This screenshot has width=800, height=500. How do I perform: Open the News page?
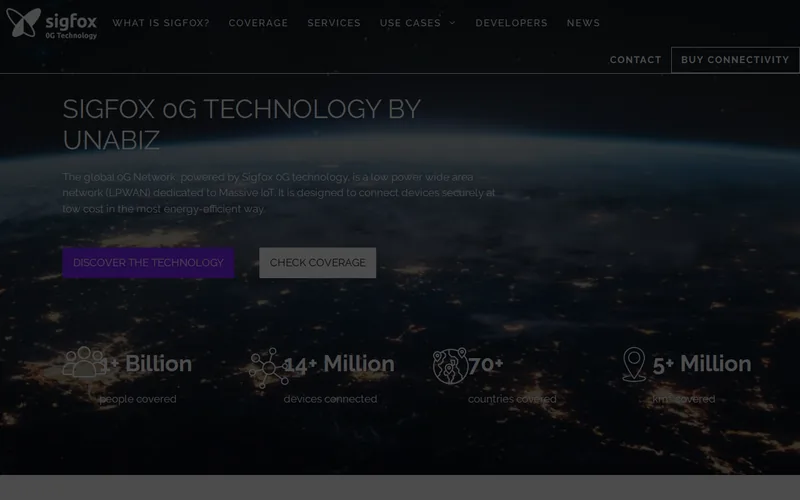[x=583, y=23]
